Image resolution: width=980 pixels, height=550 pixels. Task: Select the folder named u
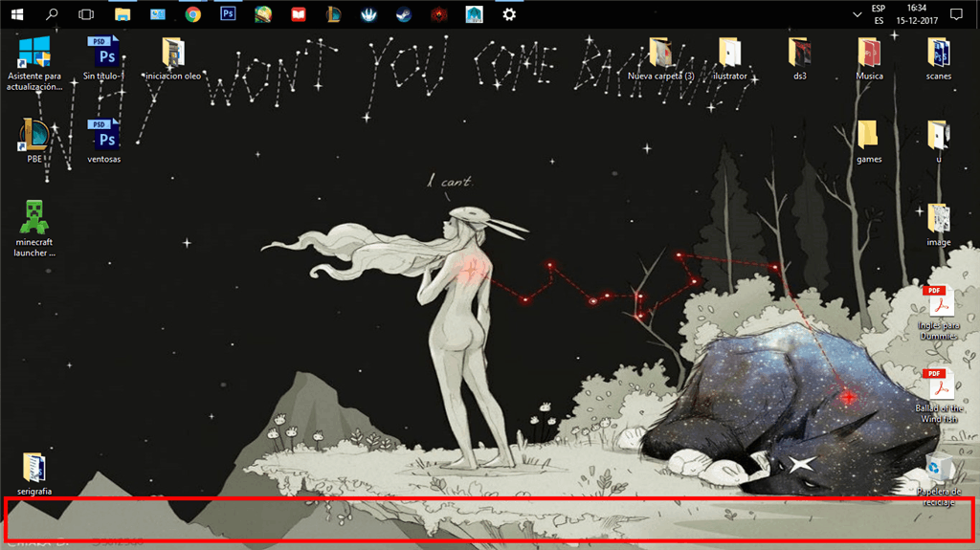pyautogui.click(x=939, y=142)
